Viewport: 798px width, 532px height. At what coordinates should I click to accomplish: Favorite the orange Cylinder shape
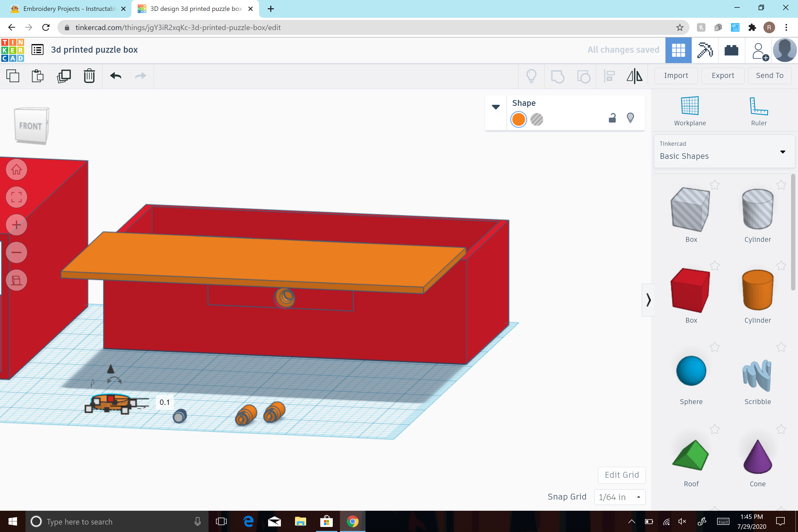[x=781, y=265]
